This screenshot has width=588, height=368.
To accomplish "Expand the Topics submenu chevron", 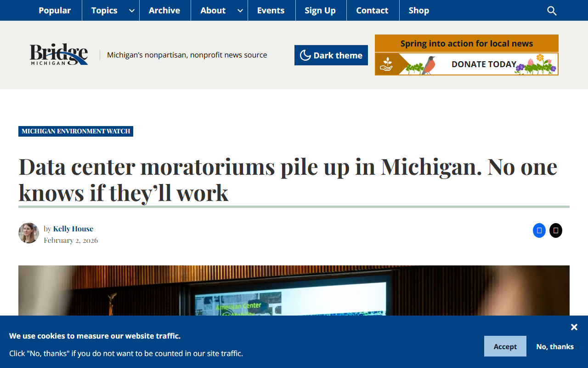I will [x=132, y=11].
